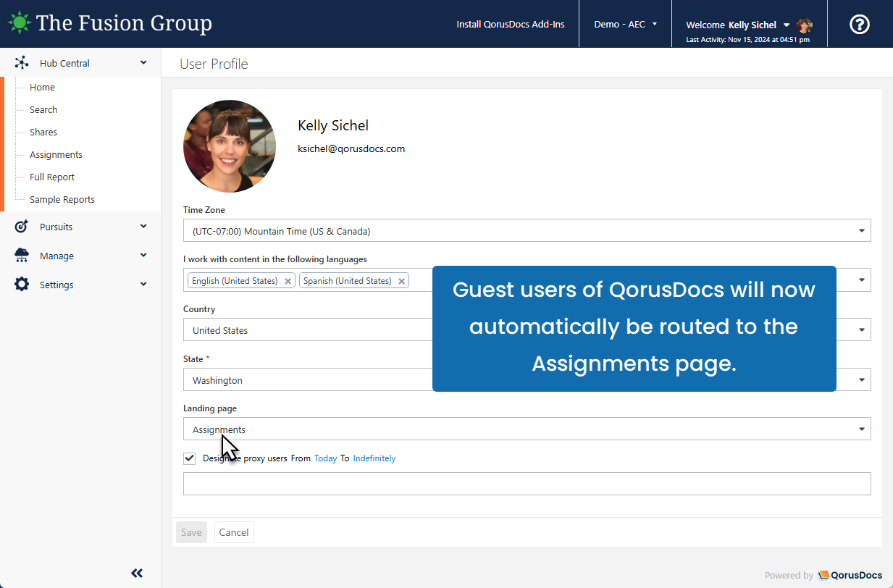The image size is (893, 588).
Task: Toggle Designate proxy users checkbox
Action: coord(190,458)
